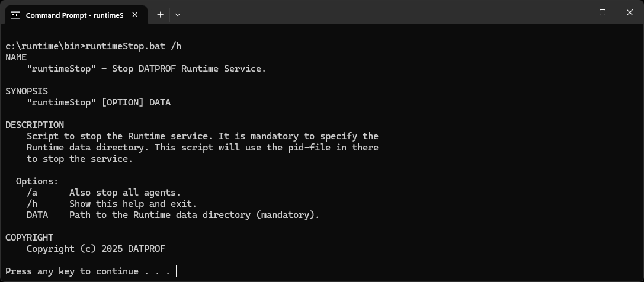The height and width of the screenshot is (282, 644).
Task: Click the /h "Show this help and exit" line
Action: pyautogui.click(x=111, y=204)
